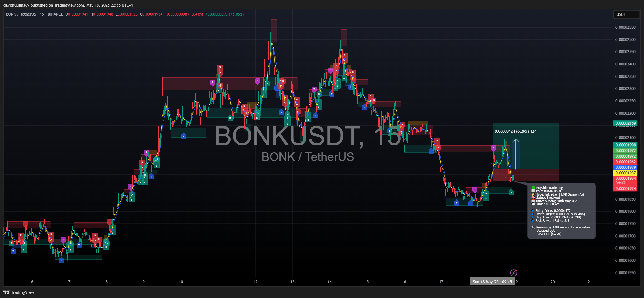Viewport: 644px width, 298px height.
Task: Open the TradingView logo link
Action: [19, 292]
